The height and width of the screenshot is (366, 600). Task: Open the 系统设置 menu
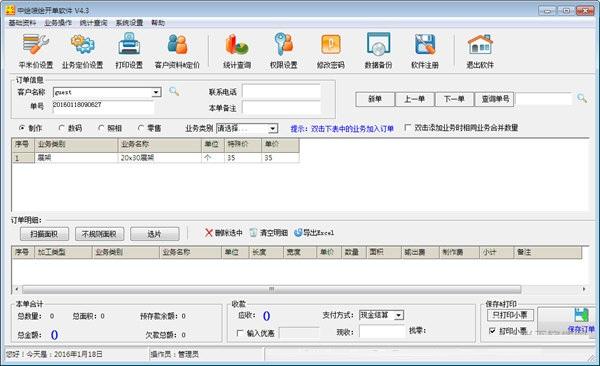point(129,23)
